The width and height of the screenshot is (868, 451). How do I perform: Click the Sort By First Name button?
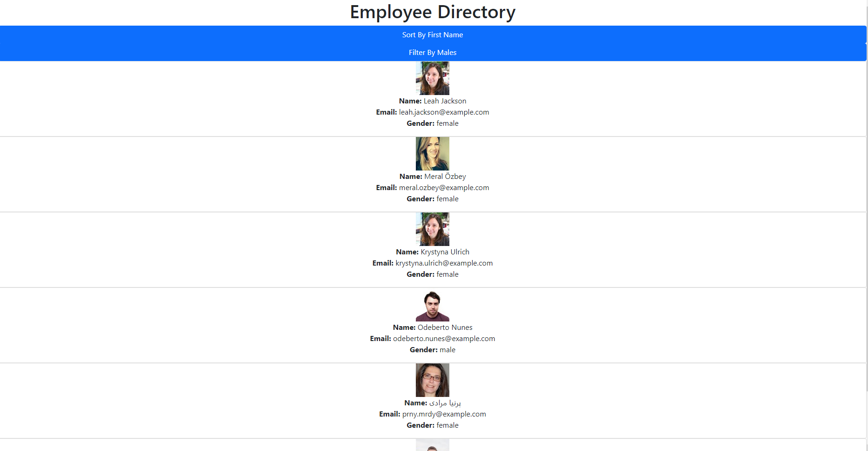click(x=432, y=34)
